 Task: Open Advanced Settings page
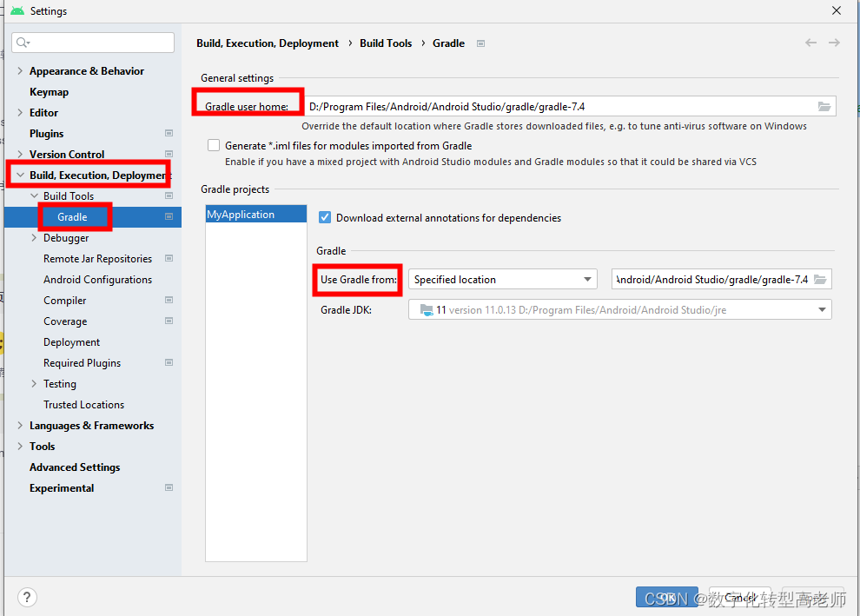(x=75, y=467)
